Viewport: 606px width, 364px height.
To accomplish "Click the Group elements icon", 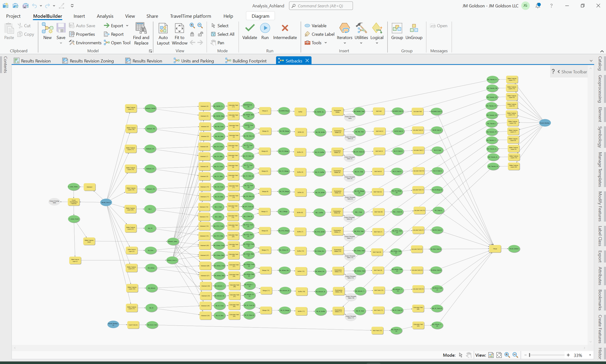I will 397,29.
